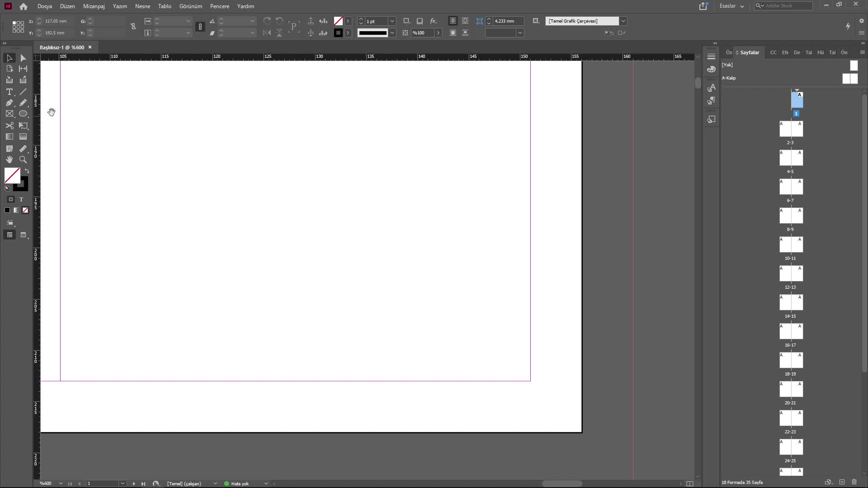Expand opacity %100 slider arrow
Viewport: 868px width, 488px height.
[x=438, y=33]
